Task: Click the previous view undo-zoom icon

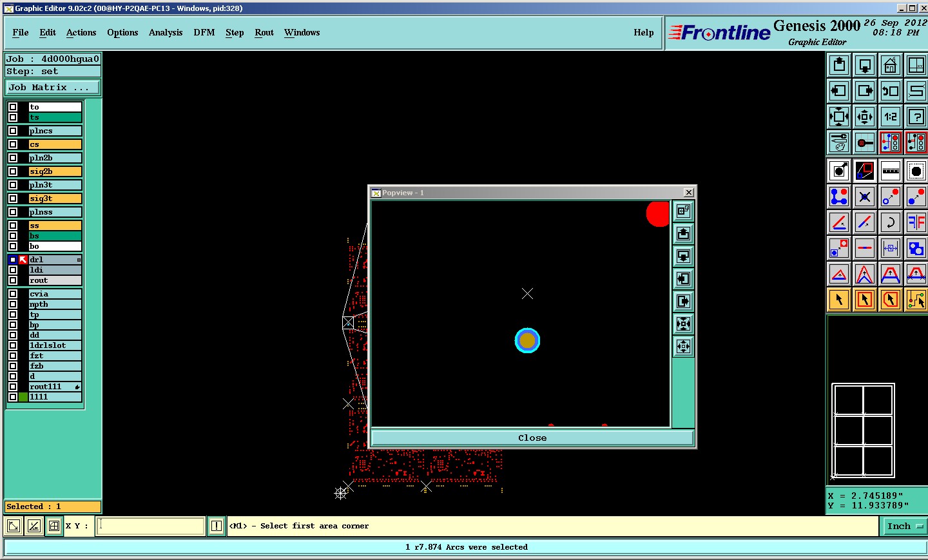Action: pyautogui.click(x=891, y=91)
